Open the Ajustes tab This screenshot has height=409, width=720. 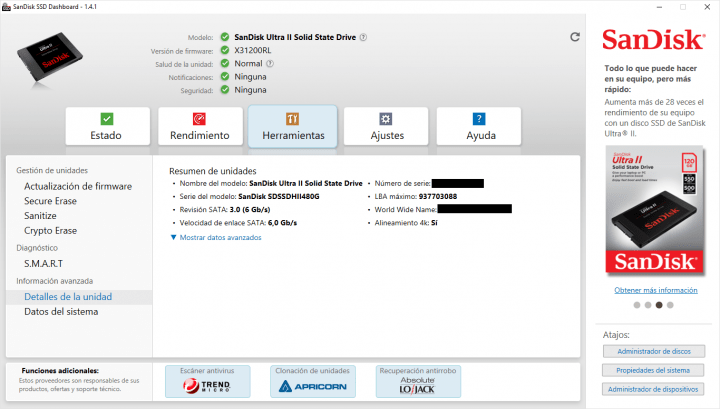click(x=386, y=126)
